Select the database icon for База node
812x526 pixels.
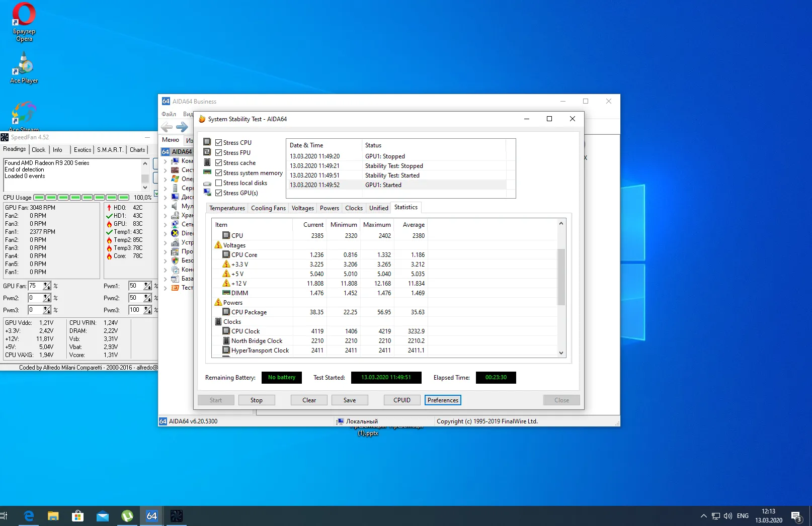click(x=175, y=279)
